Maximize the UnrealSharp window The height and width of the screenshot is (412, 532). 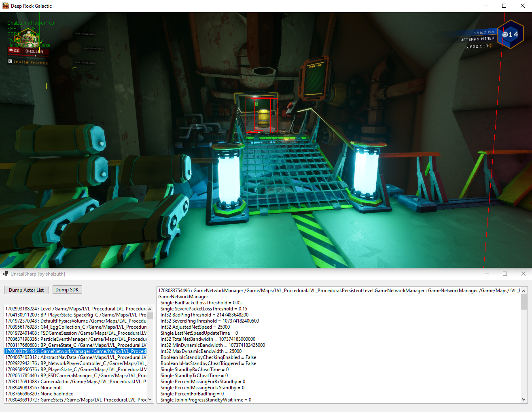click(x=505, y=274)
